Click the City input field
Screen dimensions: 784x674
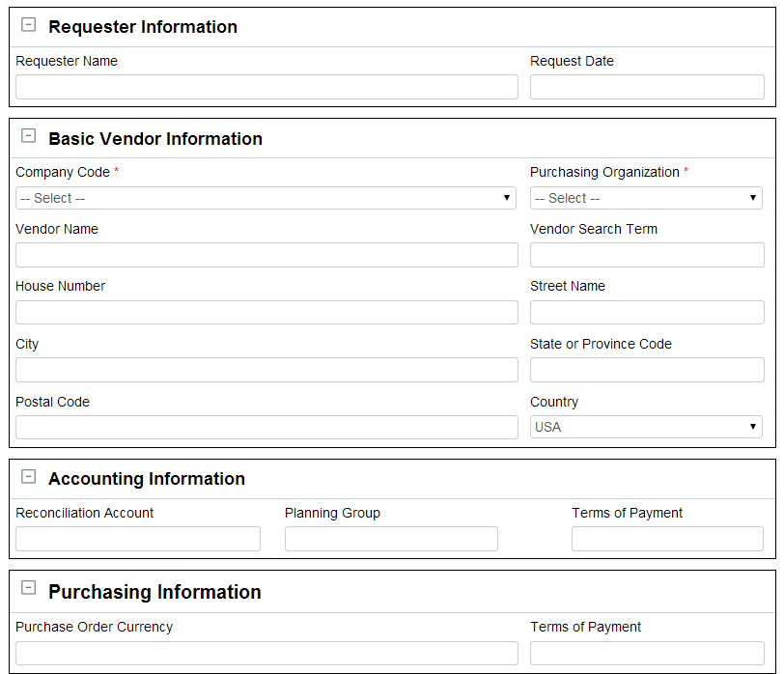tap(266, 370)
